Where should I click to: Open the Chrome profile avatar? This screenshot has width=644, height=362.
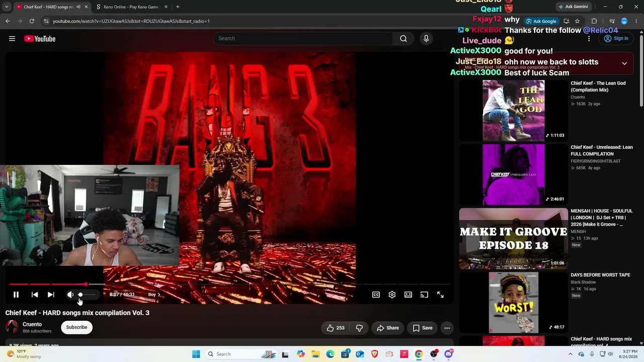(x=624, y=21)
